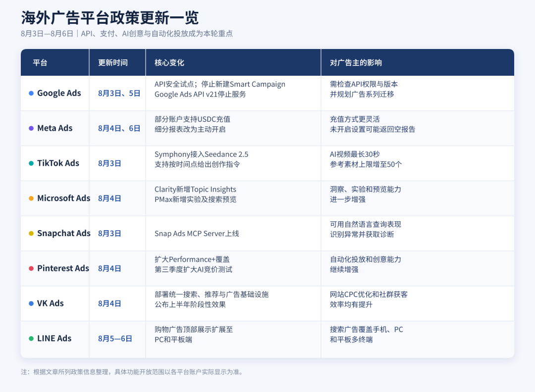Image resolution: width=535 pixels, height=392 pixels.
Task: Click text 效率均有提升
Action: tap(351, 304)
